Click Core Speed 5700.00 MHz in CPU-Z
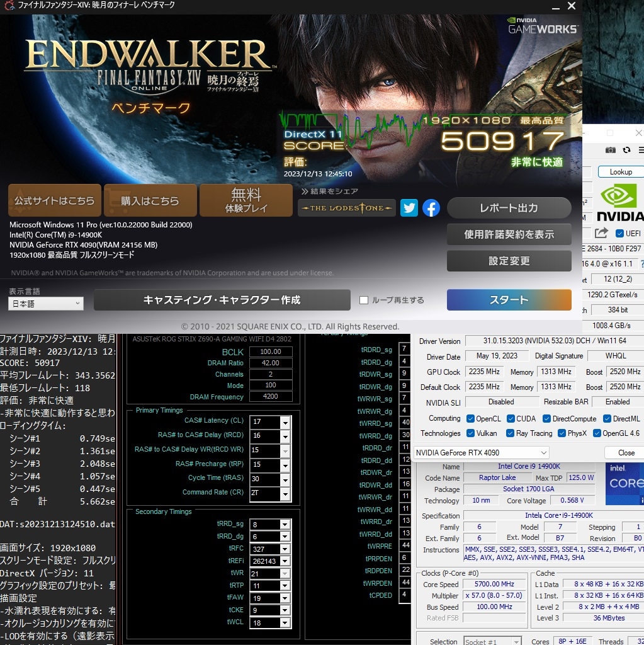The height and width of the screenshot is (645, 644). tap(494, 584)
